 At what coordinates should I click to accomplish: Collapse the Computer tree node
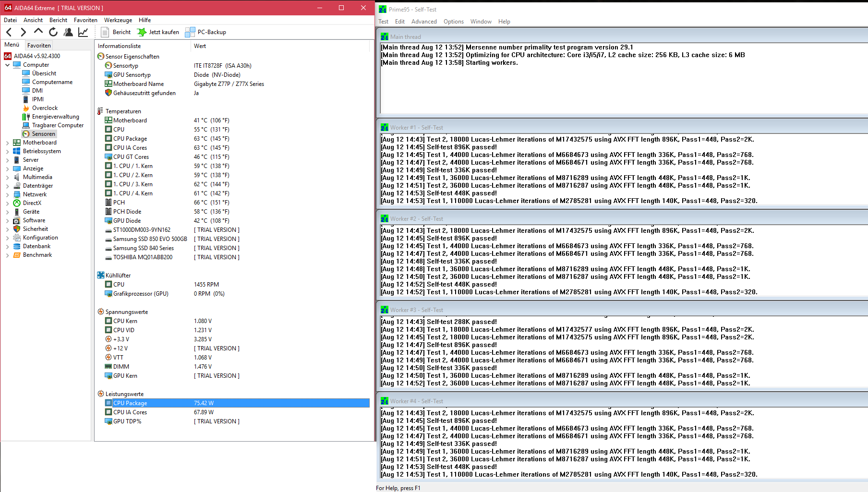point(8,65)
